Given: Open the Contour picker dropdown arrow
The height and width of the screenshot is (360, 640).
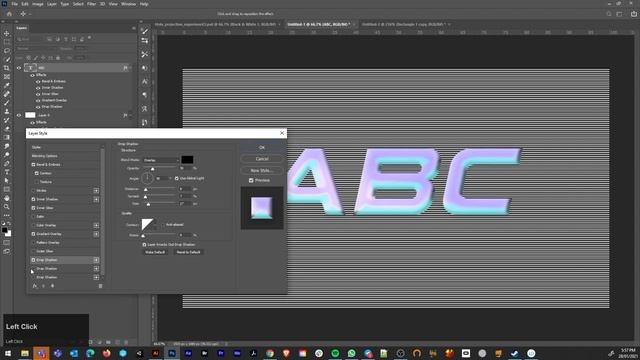Looking at the screenshot, I should 155,224.
